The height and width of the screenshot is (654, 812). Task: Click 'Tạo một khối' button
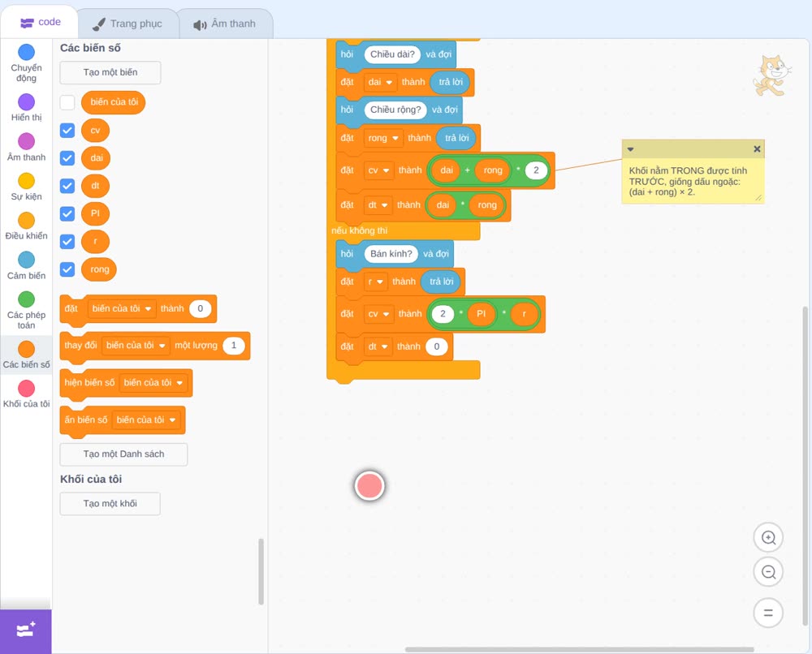coord(110,504)
